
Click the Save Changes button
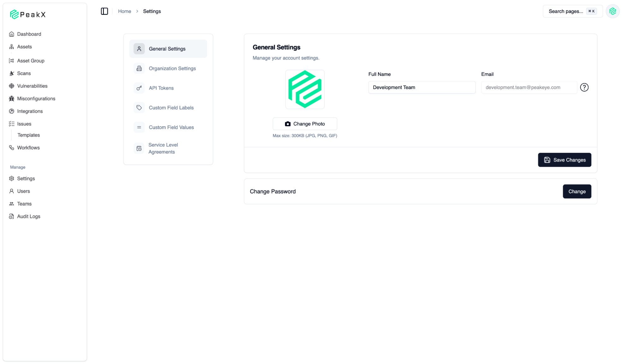(564, 160)
